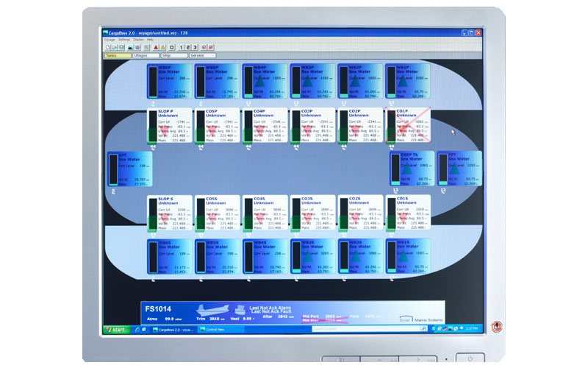Viewport: 588px width, 368px height.
Task: Select the CO3S tank card
Action: (312, 213)
